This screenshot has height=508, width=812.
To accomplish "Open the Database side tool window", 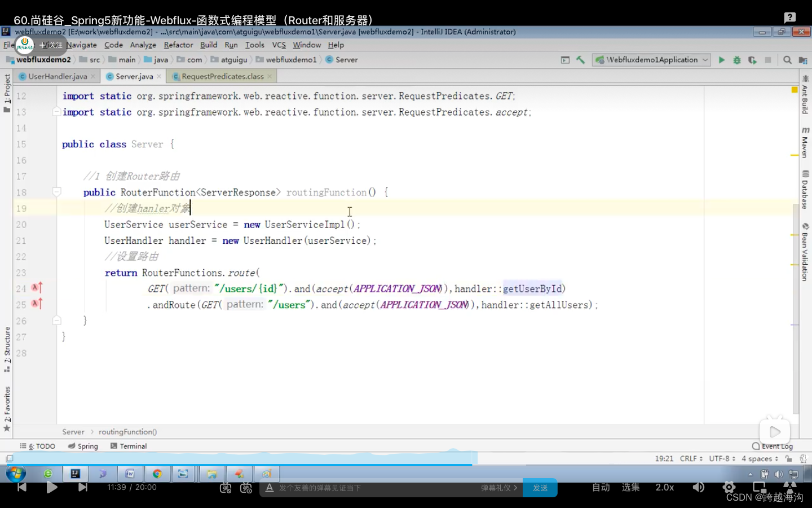I will point(805,190).
